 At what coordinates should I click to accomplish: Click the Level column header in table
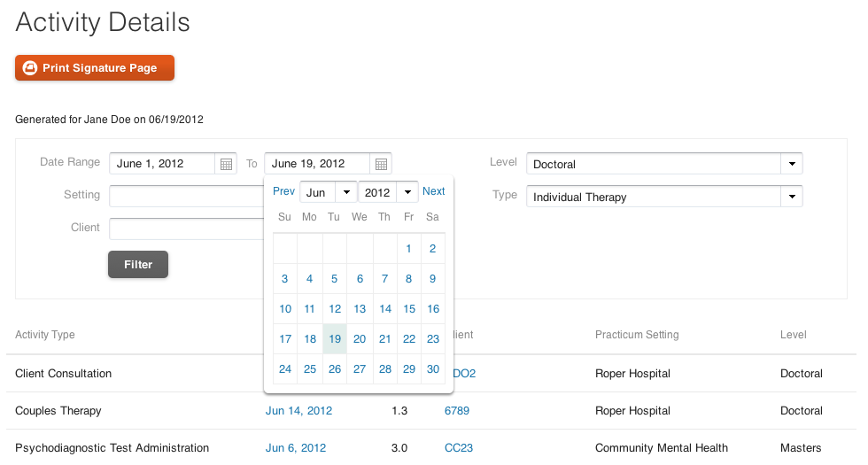(794, 335)
